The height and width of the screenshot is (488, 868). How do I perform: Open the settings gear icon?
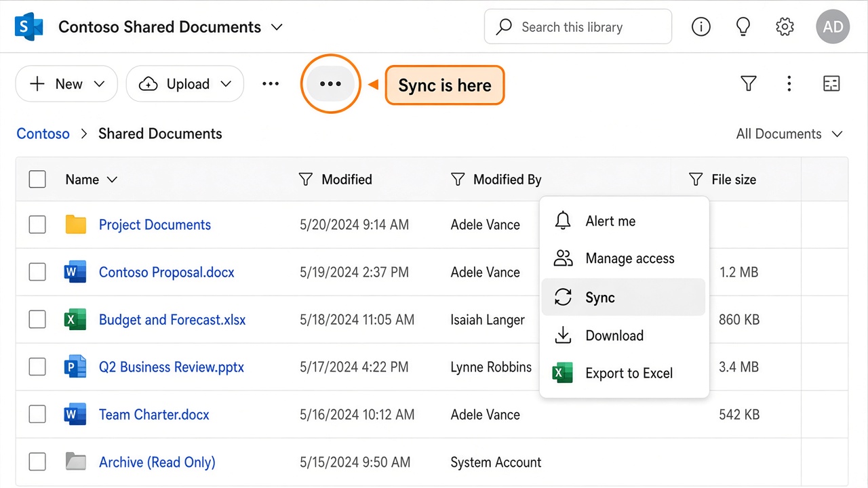click(785, 27)
